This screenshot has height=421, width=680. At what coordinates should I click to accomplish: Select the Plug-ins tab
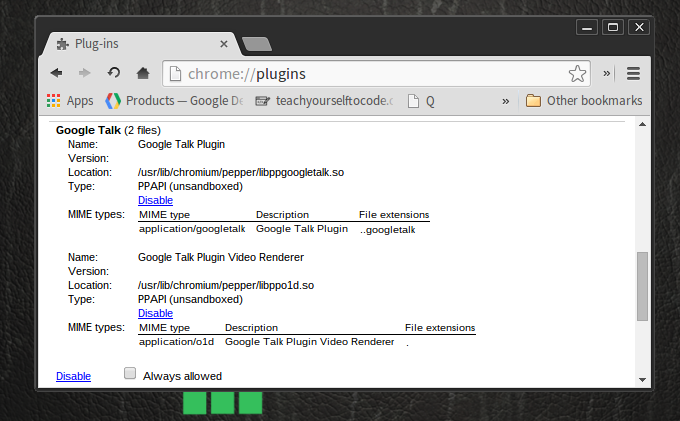click(140, 44)
